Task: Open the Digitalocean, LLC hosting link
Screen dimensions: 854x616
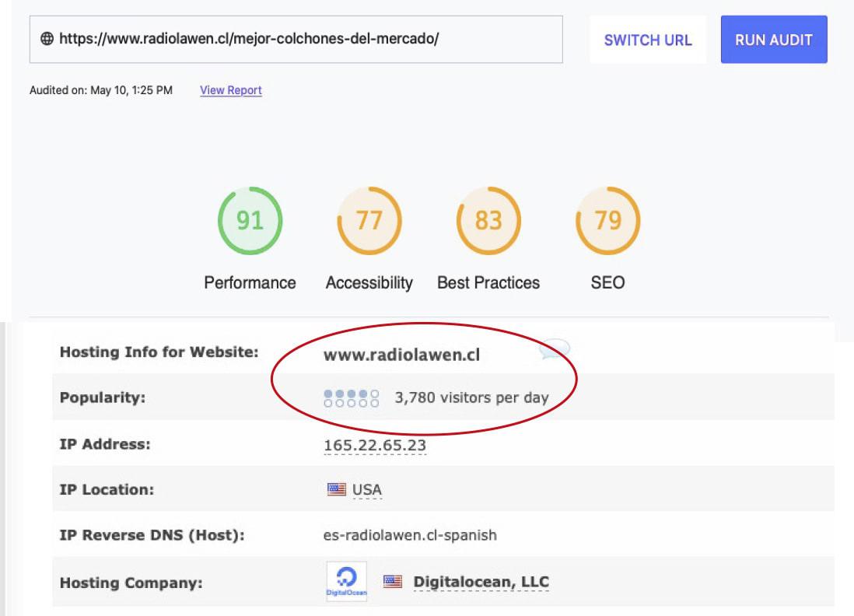Action: [x=481, y=582]
